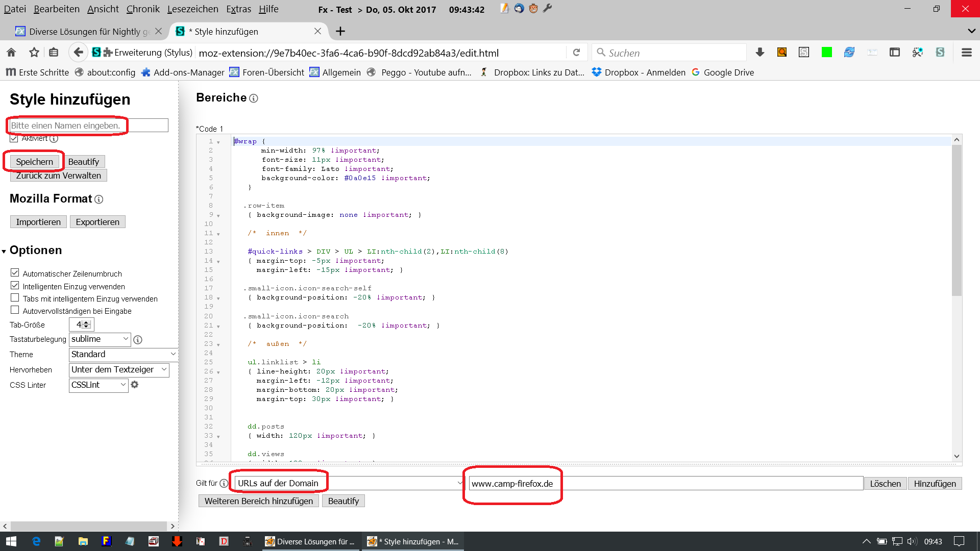This screenshot has width=980, height=551.
Task: Open the Lesezeichen menu
Action: pyautogui.click(x=192, y=9)
